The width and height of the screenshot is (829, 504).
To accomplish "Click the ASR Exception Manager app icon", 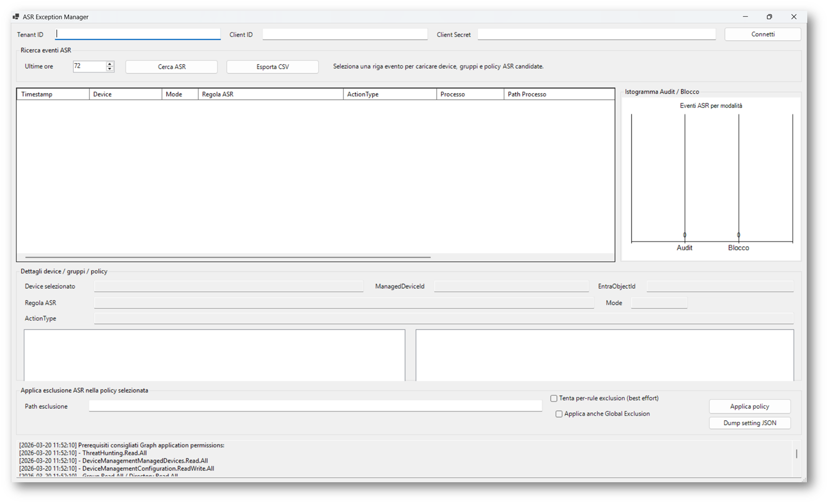I will (x=16, y=17).
